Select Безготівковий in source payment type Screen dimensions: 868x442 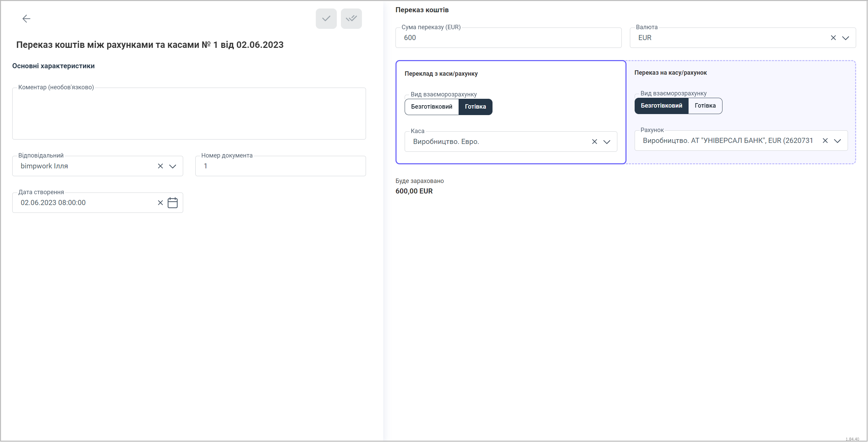click(x=431, y=107)
